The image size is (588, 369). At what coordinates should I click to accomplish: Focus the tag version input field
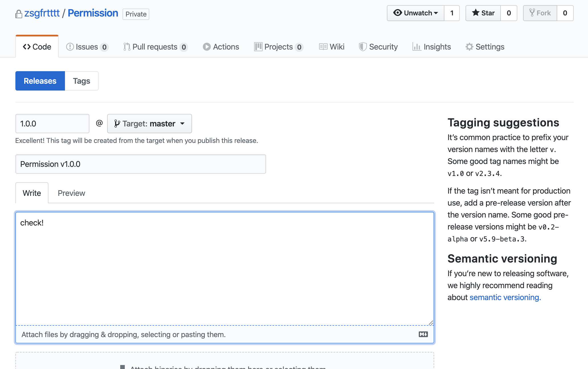click(52, 124)
